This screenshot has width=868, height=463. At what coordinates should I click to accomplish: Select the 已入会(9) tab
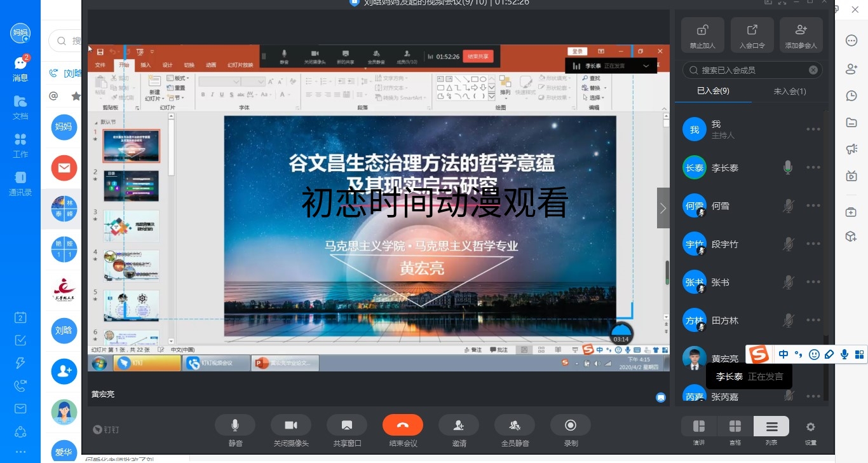click(x=713, y=91)
